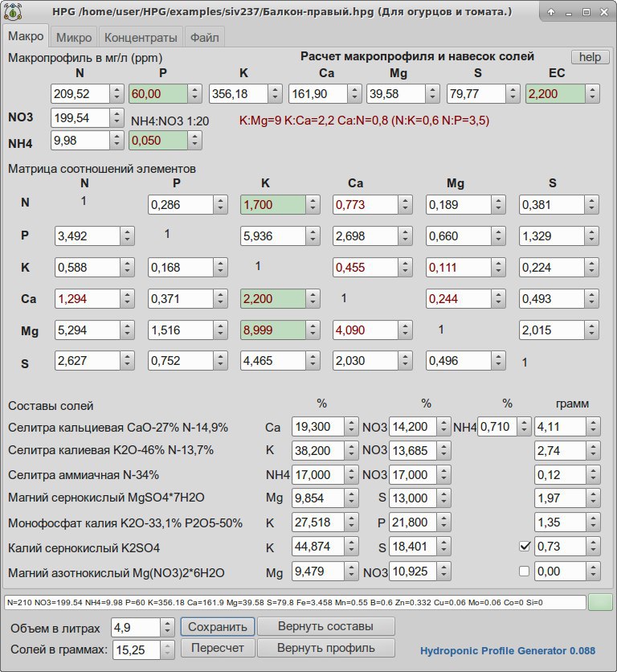Adjust the P 60,00 spinner arrows
This screenshot has width=617, height=672.
pos(194,94)
